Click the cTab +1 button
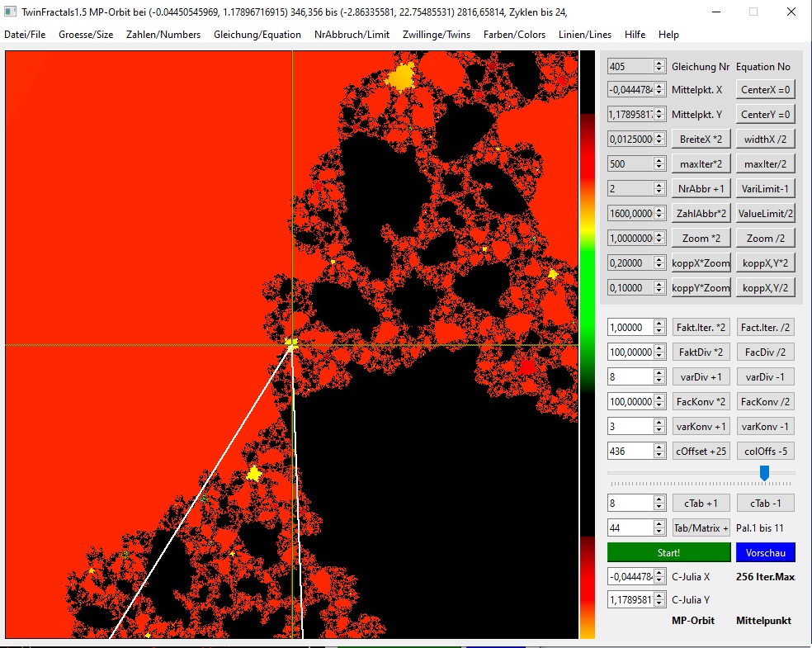The image size is (812, 648). click(x=701, y=504)
